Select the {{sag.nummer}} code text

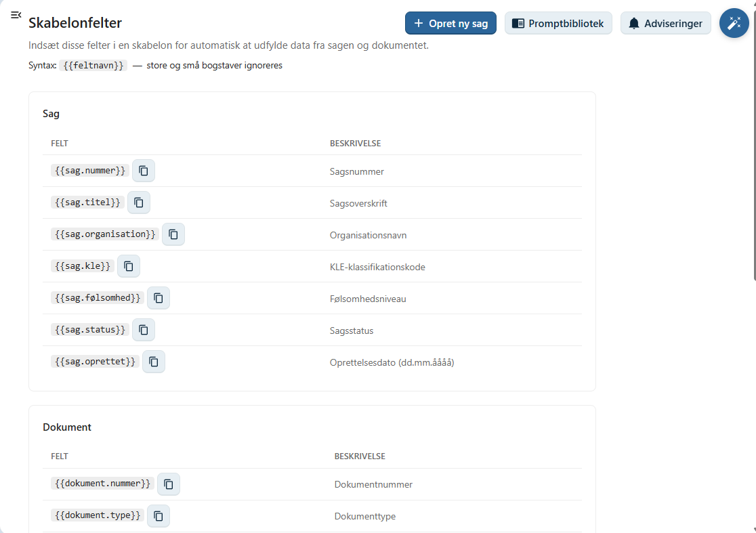point(89,171)
